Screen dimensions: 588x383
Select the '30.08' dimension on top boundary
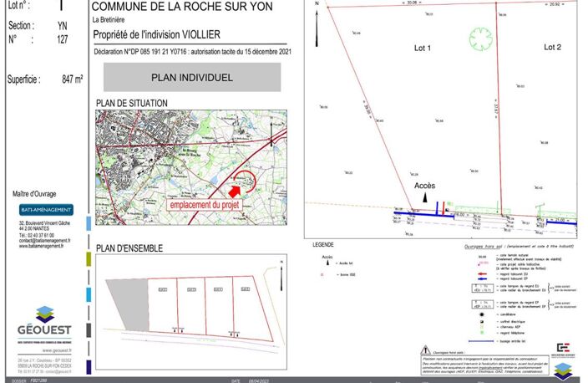point(412,3)
